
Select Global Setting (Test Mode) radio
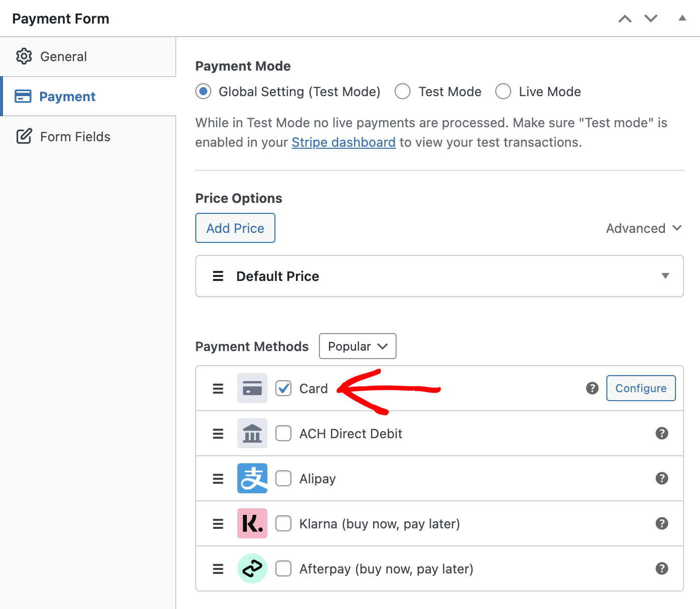[203, 92]
